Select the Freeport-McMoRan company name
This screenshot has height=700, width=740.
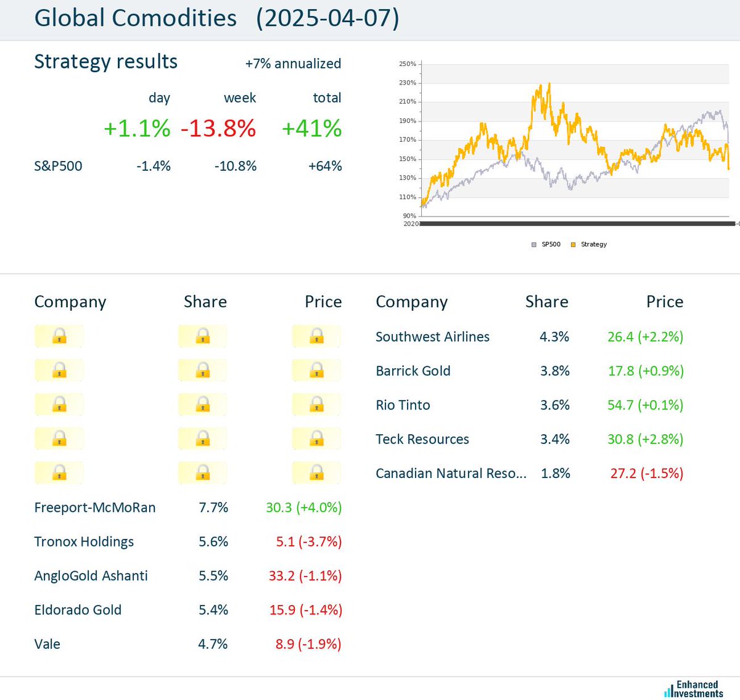(95, 508)
